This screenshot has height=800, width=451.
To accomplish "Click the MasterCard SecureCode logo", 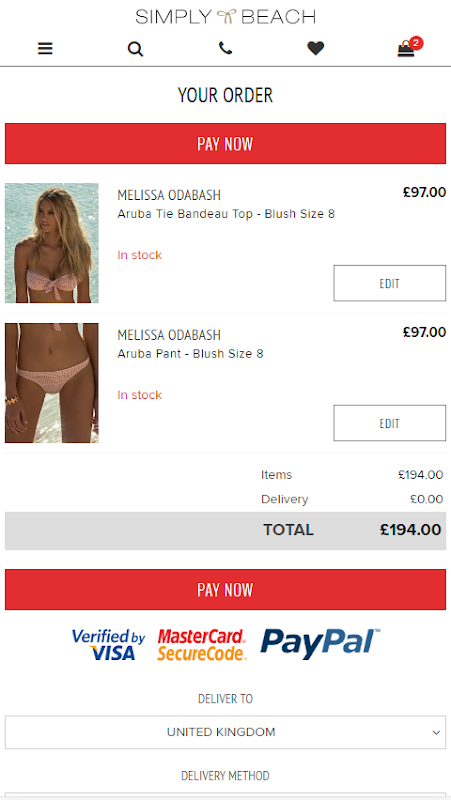I will (x=202, y=645).
